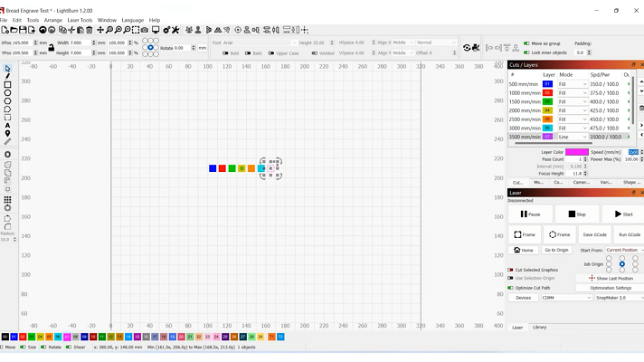Move layer up arrow in Cuts panel
644x362 pixels.
(x=641, y=82)
